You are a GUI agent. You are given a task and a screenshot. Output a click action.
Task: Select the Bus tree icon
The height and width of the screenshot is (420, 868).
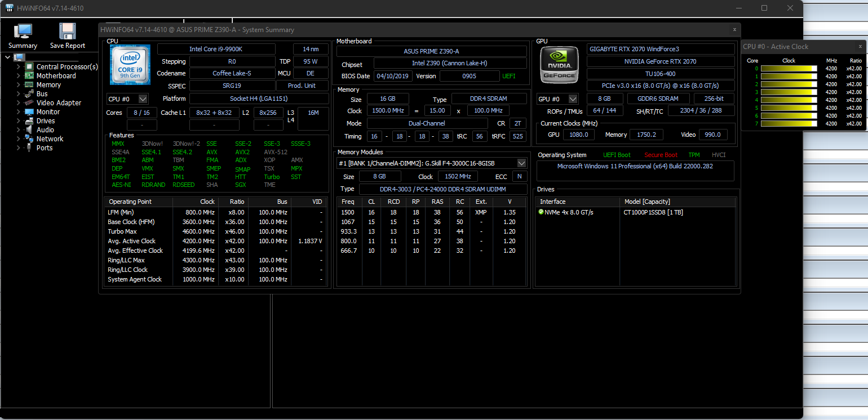pyautogui.click(x=29, y=93)
